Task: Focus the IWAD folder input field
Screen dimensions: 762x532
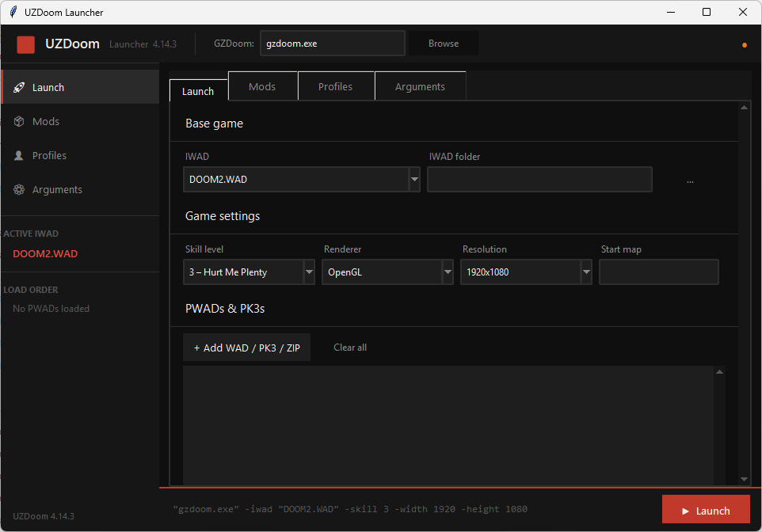Action: pyautogui.click(x=539, y=179)
